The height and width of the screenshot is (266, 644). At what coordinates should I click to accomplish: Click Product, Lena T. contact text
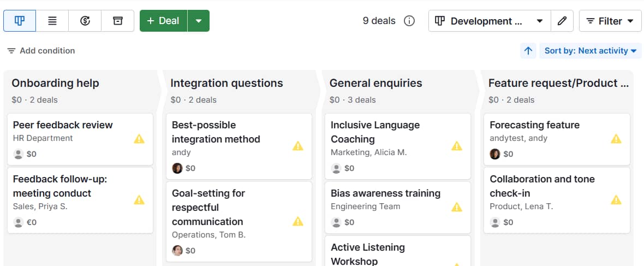point(521,206)
